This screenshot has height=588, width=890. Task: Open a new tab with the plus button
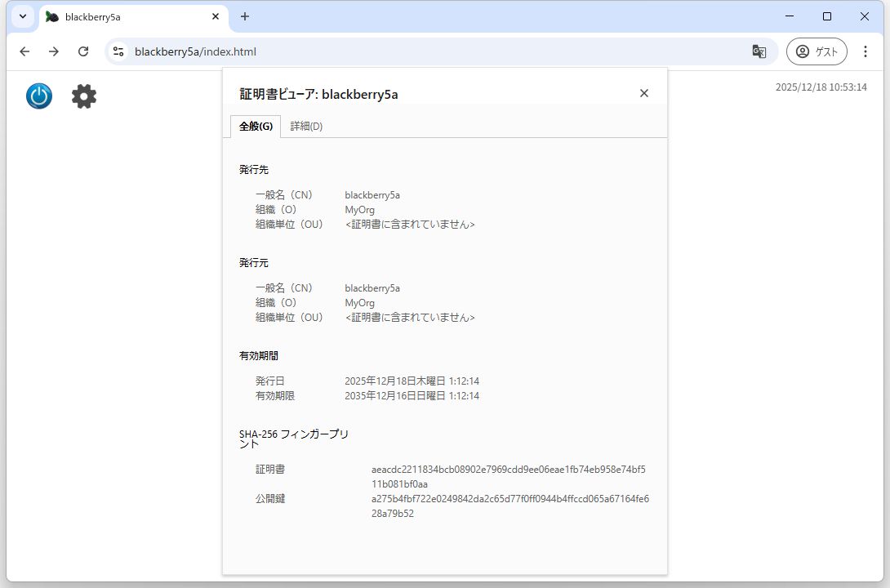tap(245, 16)
